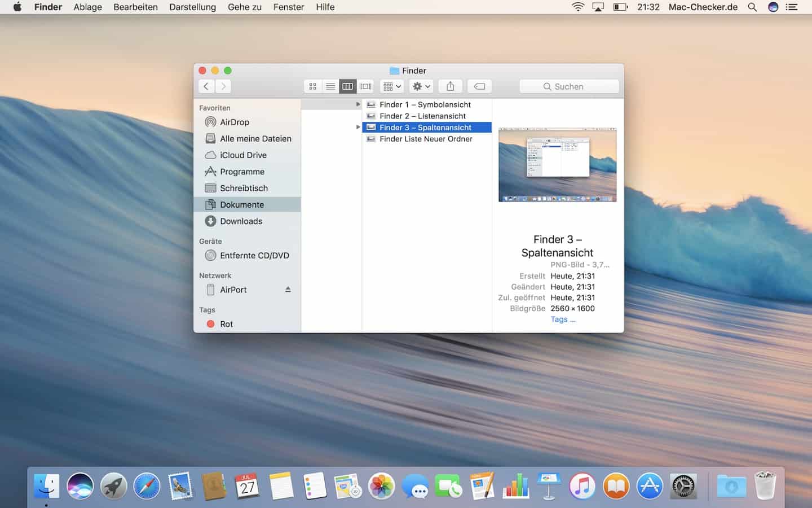Open the Fenster menu
The height and width of the screenshot is (508, 812).
[x=289, y=7]
